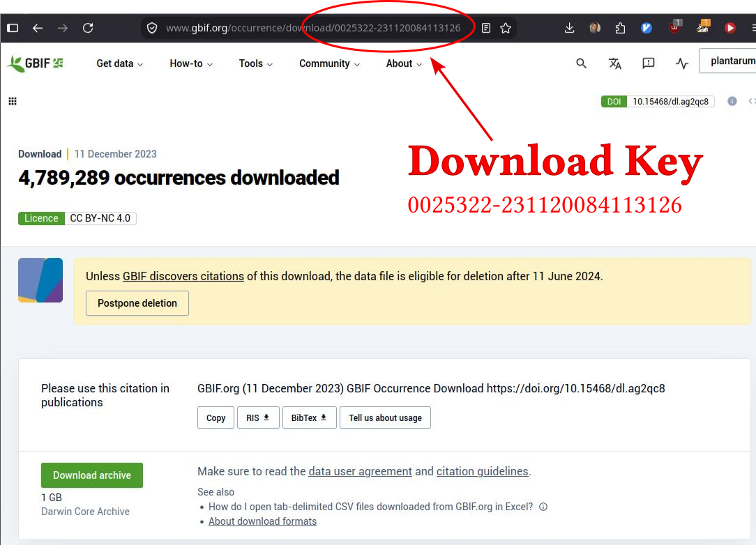Click the Excel CSV help question text
The width and height of the screenshot is (756, 545).
[371, 507]
